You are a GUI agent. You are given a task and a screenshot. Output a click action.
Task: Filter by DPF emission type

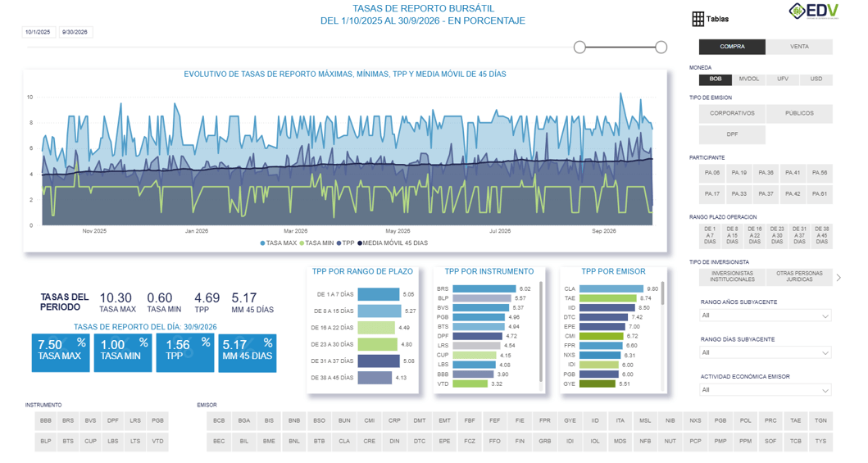click(732, 134)
